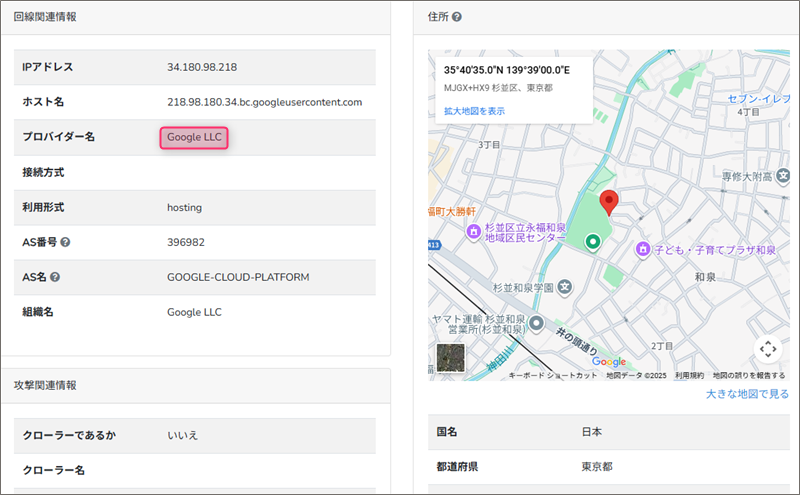The height and width of the screenshot is (495, 800).
Task: Click the 杉並和泉学園 school marker icon
Action: point(564,287)
